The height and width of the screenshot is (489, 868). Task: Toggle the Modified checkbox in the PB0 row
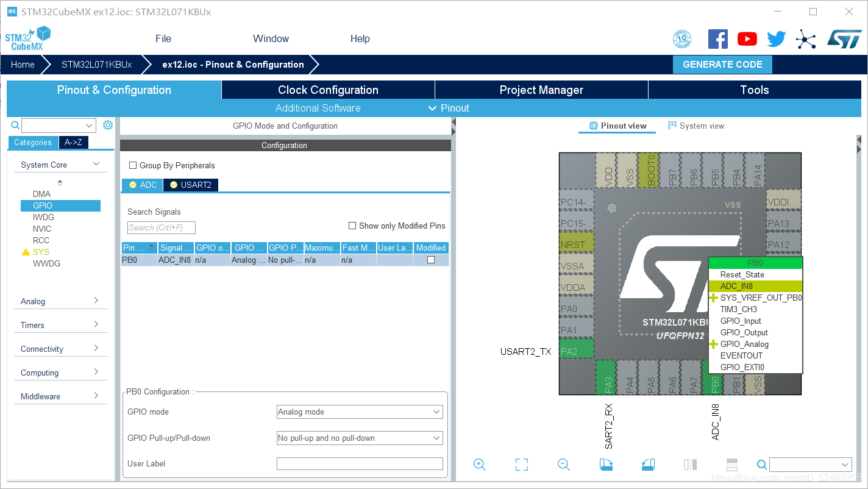pos(431,260)
